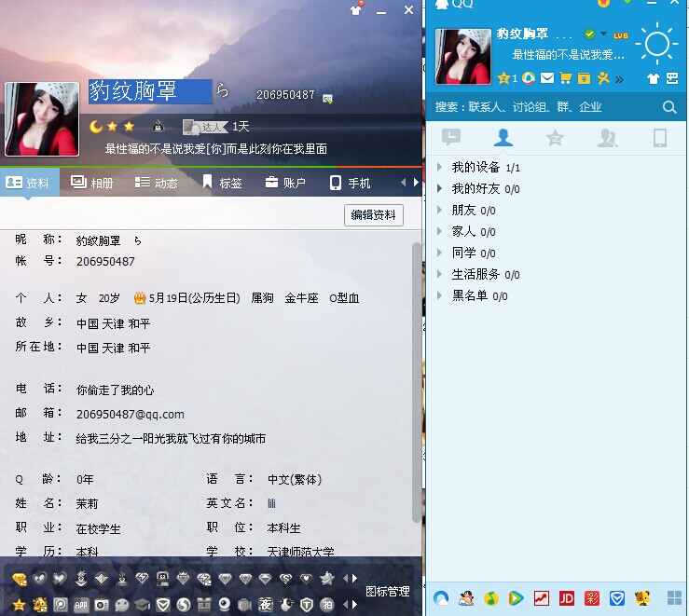This screenshot has width=689, height=616.
Task: Click the QQ age moon and stars level icon
Action: [x=112, y=127]
